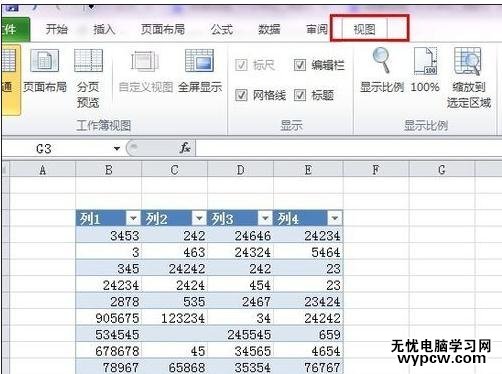The height and width of the screenshot is (374, 502).
Task: Click 缩放到选定区域 zoom to selection
Action: [469, 78]
